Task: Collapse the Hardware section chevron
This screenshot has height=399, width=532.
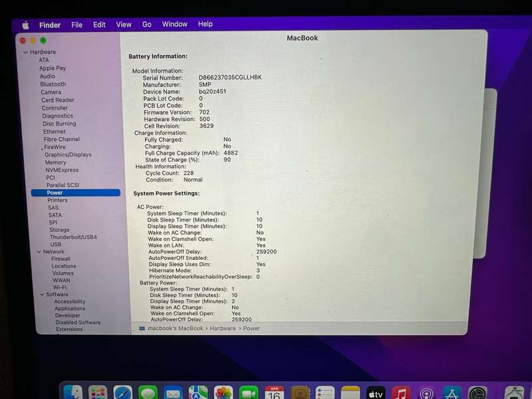Action: pos(25,53)
